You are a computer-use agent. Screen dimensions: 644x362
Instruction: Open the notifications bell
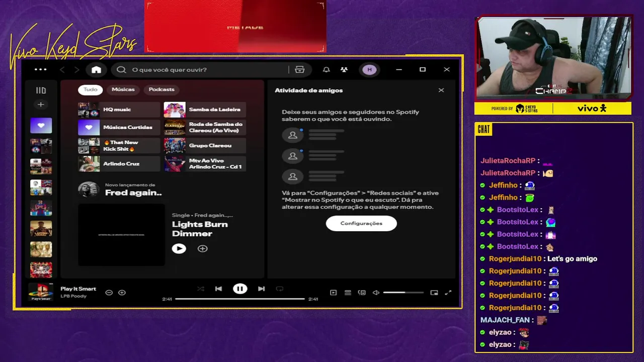point(326,70)
